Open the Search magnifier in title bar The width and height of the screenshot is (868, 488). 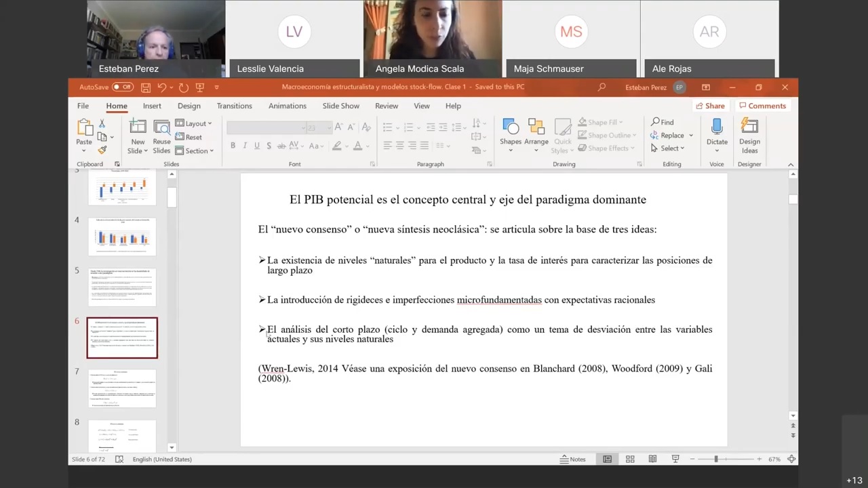click(601, 87)
